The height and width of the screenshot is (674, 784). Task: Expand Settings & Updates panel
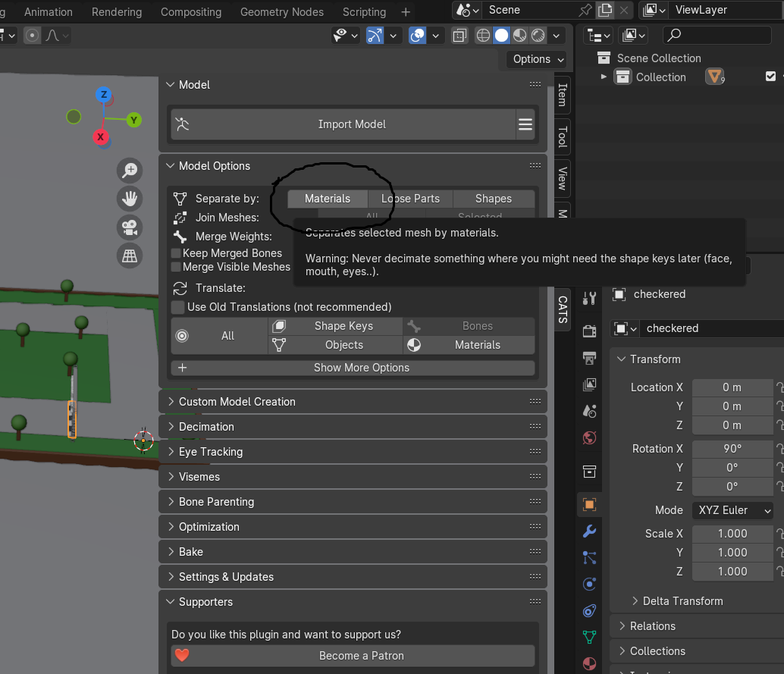coord(353,577)
